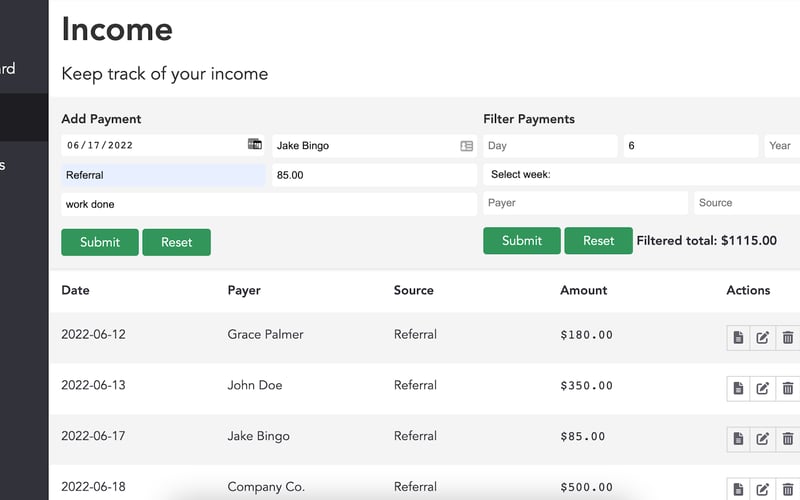Open calendar picker in Add Payment date field

[255, 144]
